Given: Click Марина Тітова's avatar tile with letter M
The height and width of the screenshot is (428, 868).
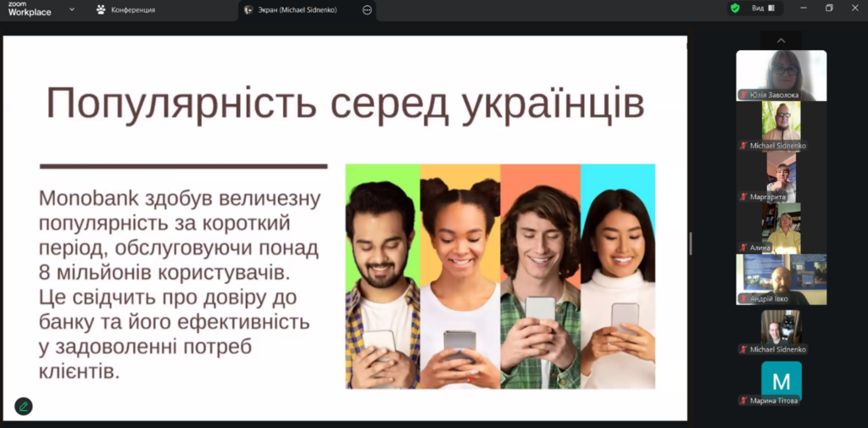Looking at the screenshot, I should (x=781, y=380).
